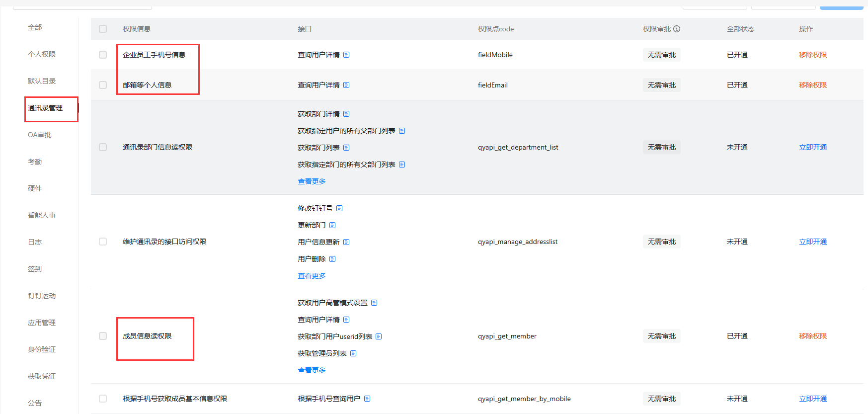Remove permission for fieldMobile via 移除权限
Viewport: 868px width, 414px height.
(813, 55)
